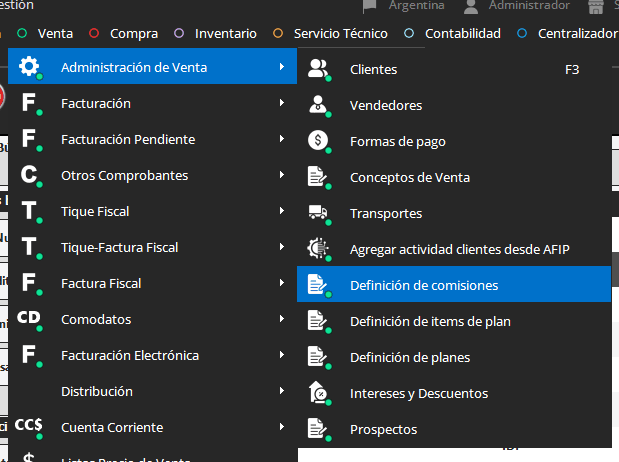Click the Vendedores person icon
This screenshot has height=462, width=619.
pyautogui.click(x=318, y=105)
